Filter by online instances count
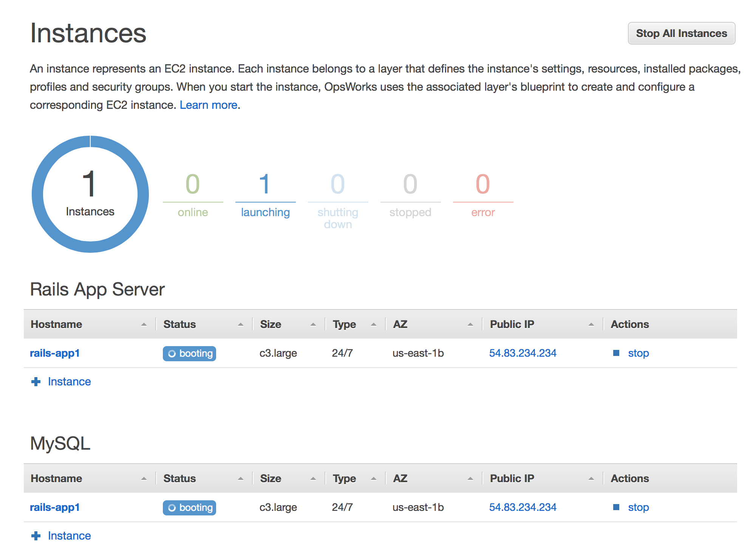This screenshot has width=753, height=560. click(x=193, y=195)
